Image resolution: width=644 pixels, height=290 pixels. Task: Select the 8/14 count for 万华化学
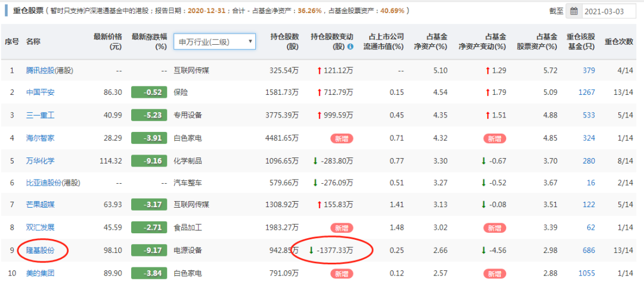click(x=625, y=161)
